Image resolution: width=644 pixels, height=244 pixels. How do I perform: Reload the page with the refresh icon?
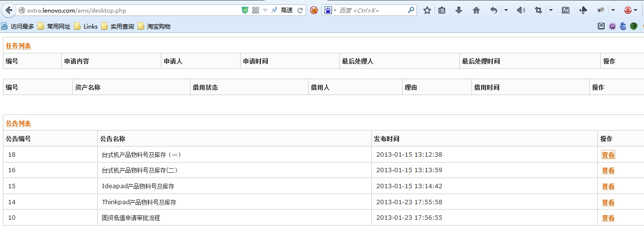[x=300, y=10]
